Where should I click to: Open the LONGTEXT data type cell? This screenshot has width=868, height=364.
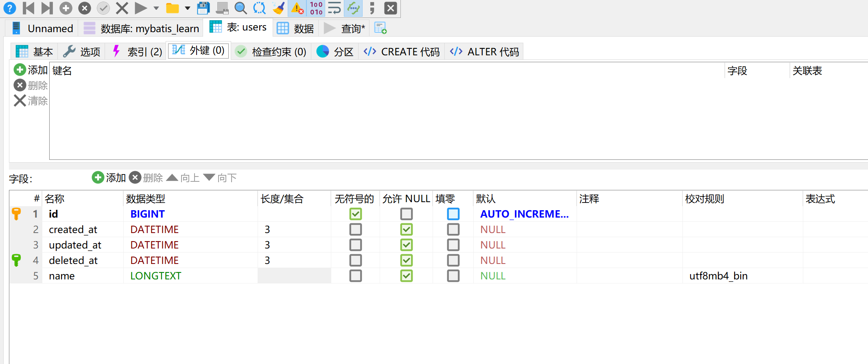[x=156, y=276]
